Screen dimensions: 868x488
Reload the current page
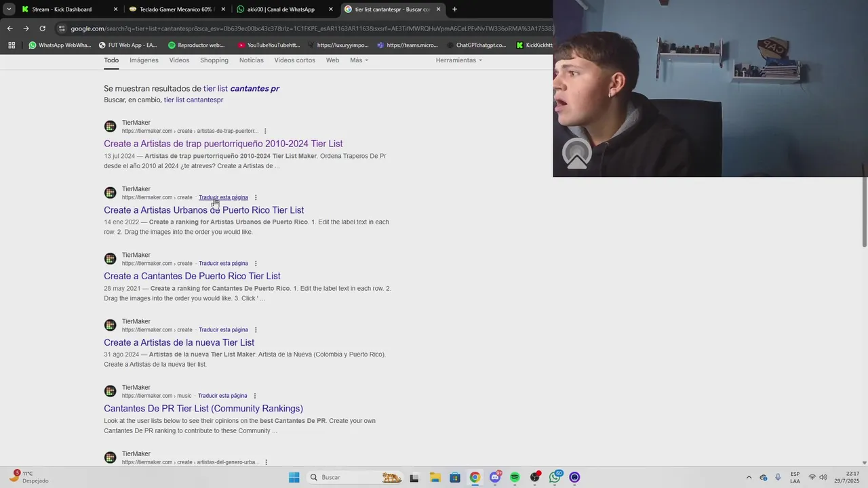(42, 28)
